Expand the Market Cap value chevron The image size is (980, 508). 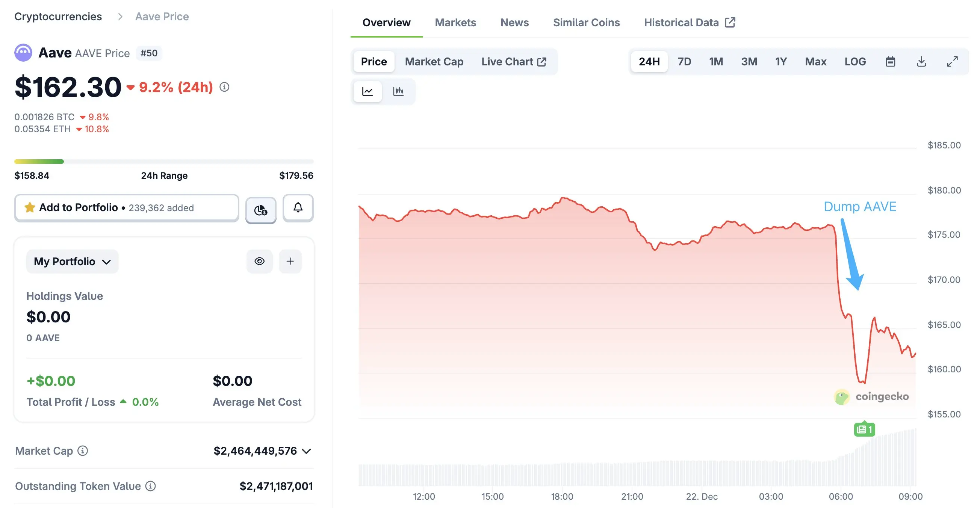306,451
